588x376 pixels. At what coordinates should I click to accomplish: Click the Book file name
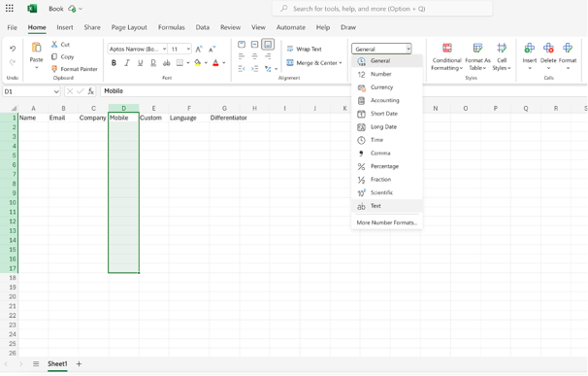[x=56, y=9]
